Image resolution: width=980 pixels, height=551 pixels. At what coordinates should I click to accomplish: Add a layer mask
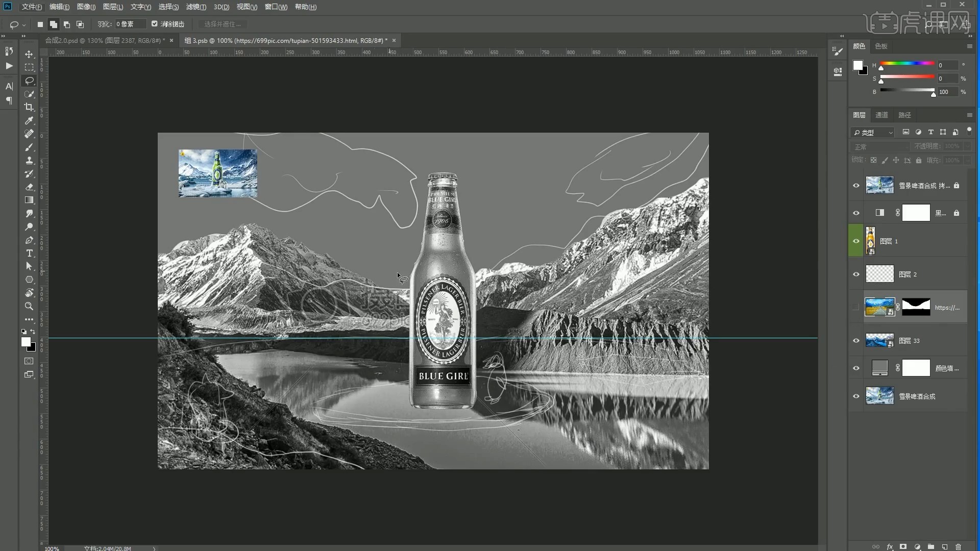click(903, 546)
